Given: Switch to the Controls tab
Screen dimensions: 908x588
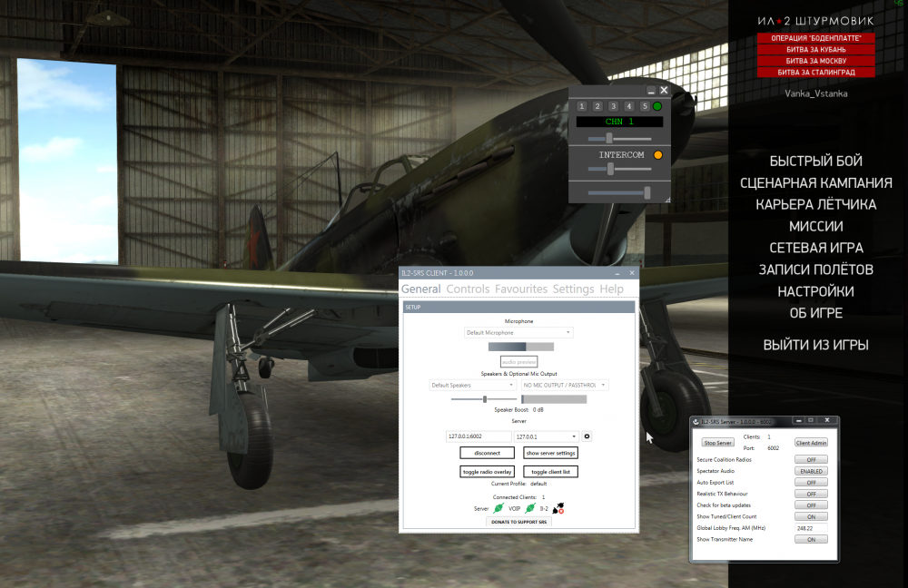Looking at the screenshot, I should [x=468, y=289].
